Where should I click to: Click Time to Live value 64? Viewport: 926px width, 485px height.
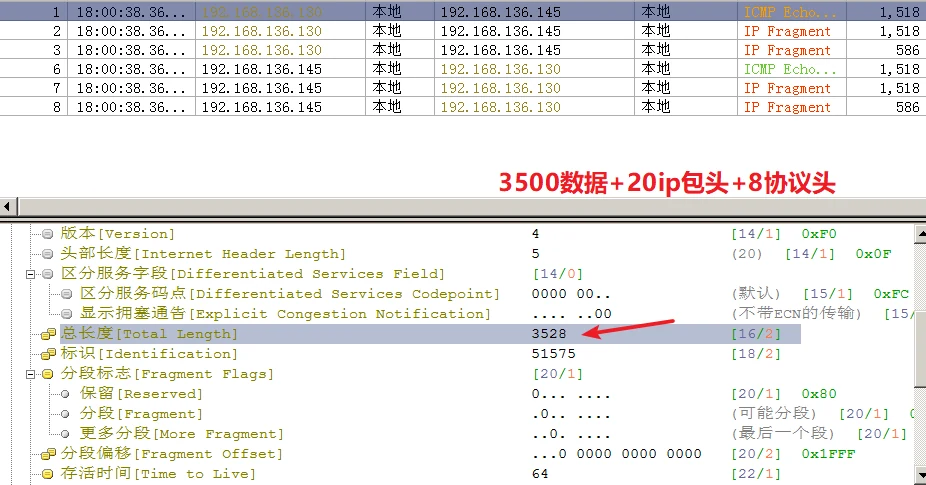(540, 474)
